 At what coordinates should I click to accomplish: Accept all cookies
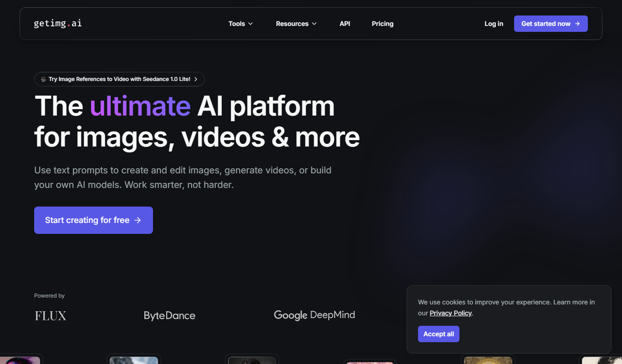[x=438, y=334]
